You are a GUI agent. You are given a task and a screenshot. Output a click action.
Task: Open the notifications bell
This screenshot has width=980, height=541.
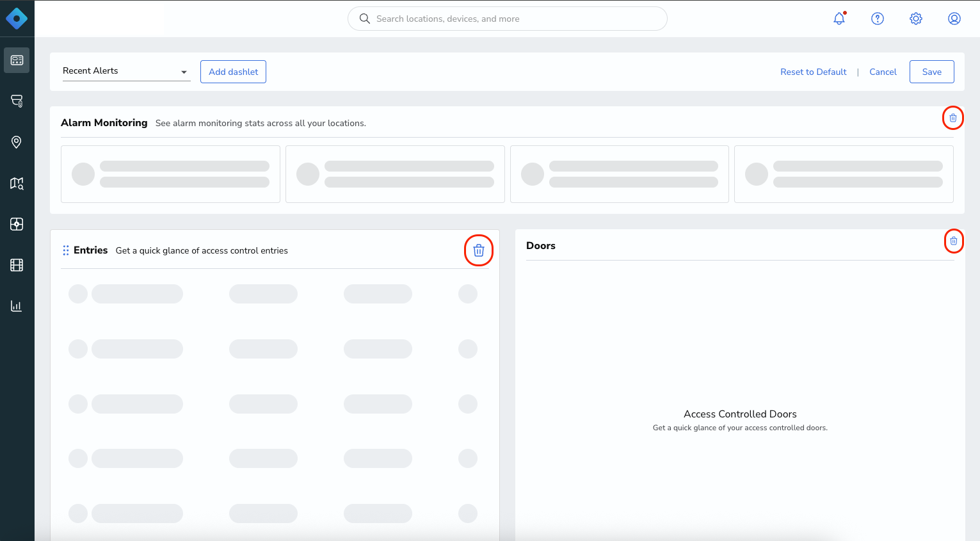(x=839, y=19)
